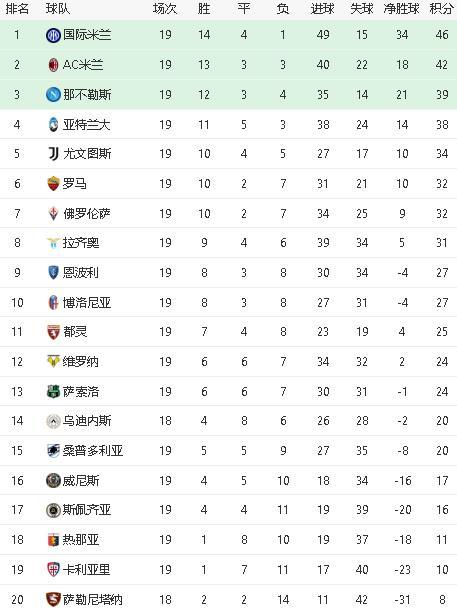Viewport: 457px width, 613px height.
Task: Click the Fiorentina (佛罗伦萨) emblem
Action: coord(53,214)
